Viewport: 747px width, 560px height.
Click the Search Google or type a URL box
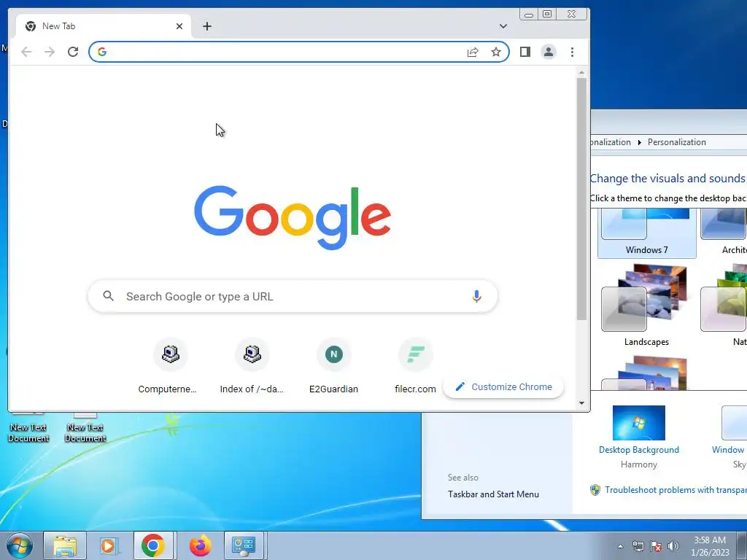click(x=293, y=296)
